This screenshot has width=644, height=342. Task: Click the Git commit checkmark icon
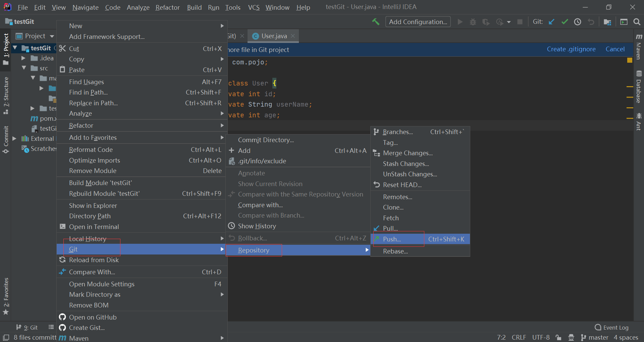(x=565, y=22)
